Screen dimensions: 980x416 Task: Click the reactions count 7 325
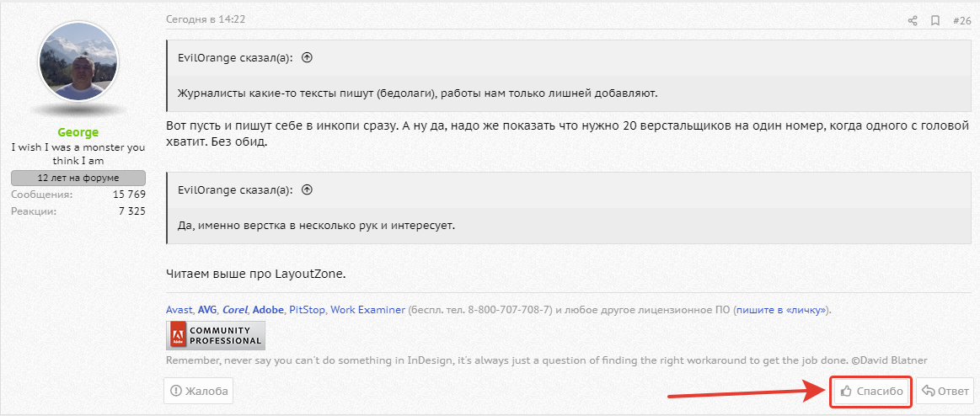click(x=132, y=211)
